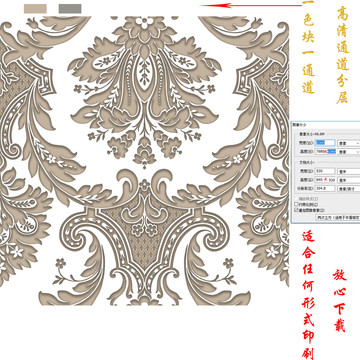Open the document width unit dropdown
This screenshot has width=360, height=360.
click(349, 171)
